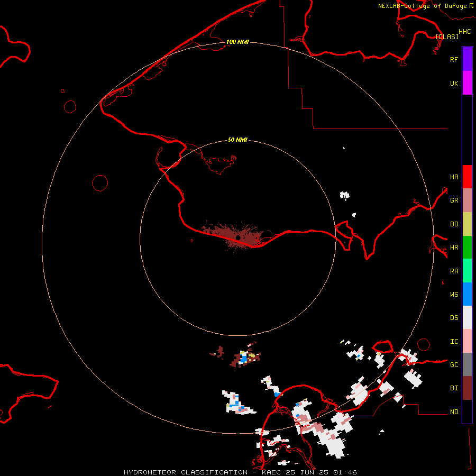
Task: Click the radar site center dot
Action: [x=238, y=237]
